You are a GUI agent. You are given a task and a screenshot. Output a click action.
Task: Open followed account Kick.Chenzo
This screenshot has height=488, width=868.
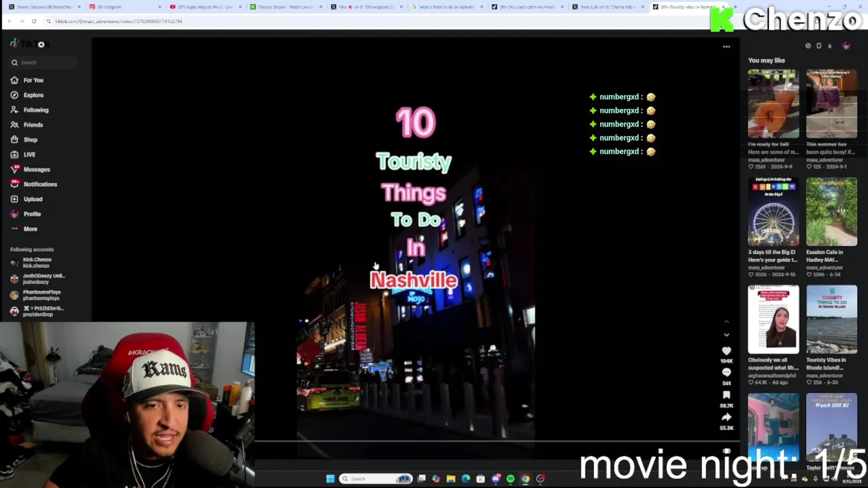tap(37, 262)
